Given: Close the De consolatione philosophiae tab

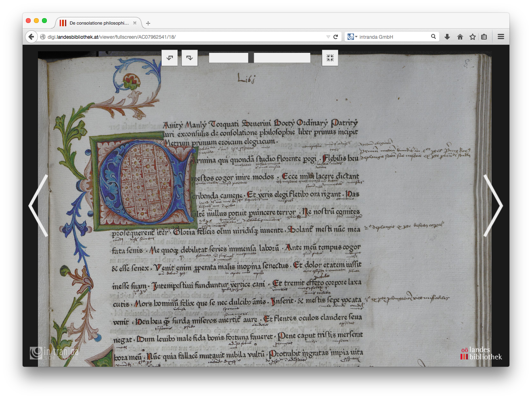Looking at the screenshot, I should [135, 23].
